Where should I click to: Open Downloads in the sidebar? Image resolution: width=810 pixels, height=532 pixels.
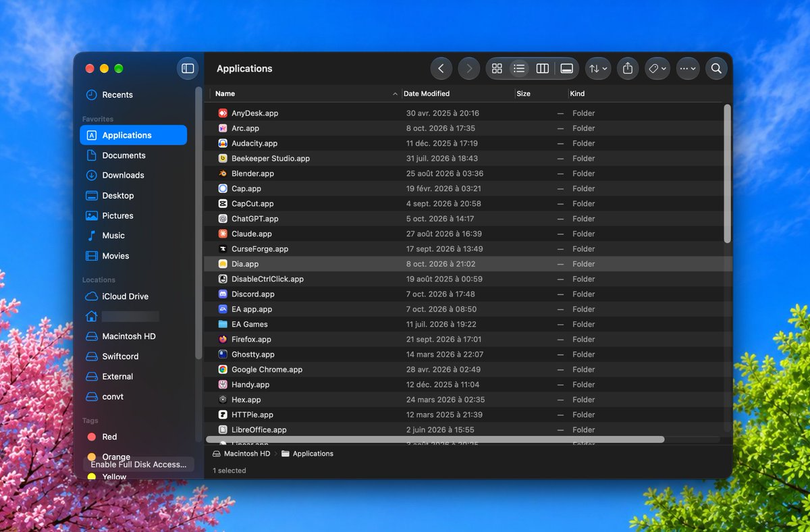point(133,176)
